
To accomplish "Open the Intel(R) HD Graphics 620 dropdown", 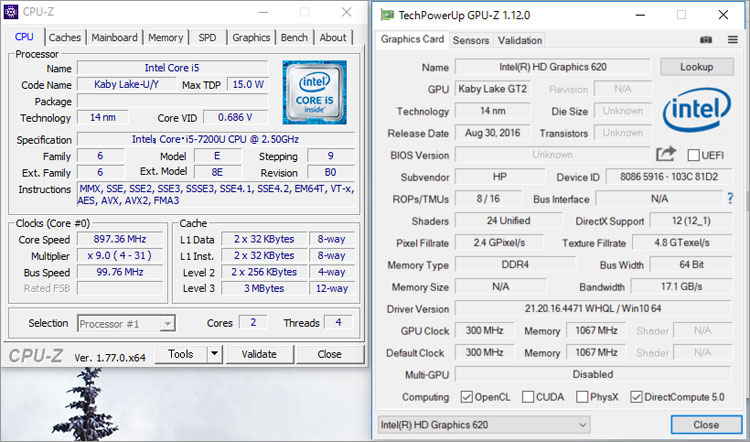I will click(x=484, y=425).
